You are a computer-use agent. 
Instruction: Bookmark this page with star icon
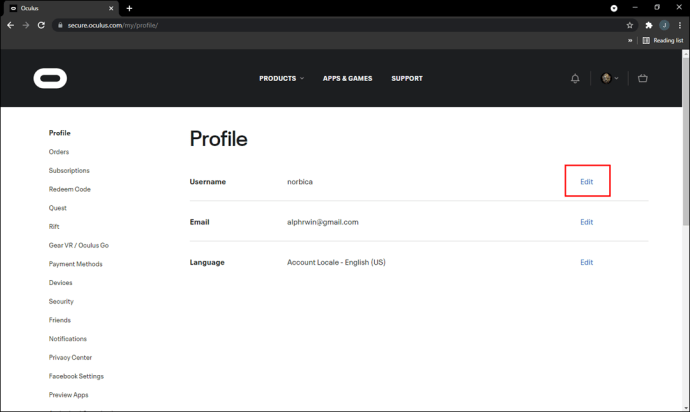pos(630,25)
